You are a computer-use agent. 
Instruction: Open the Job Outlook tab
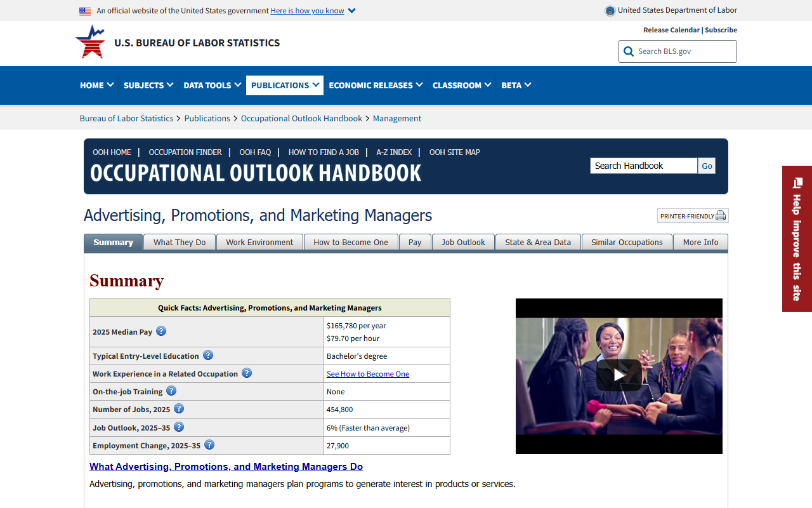463,243
